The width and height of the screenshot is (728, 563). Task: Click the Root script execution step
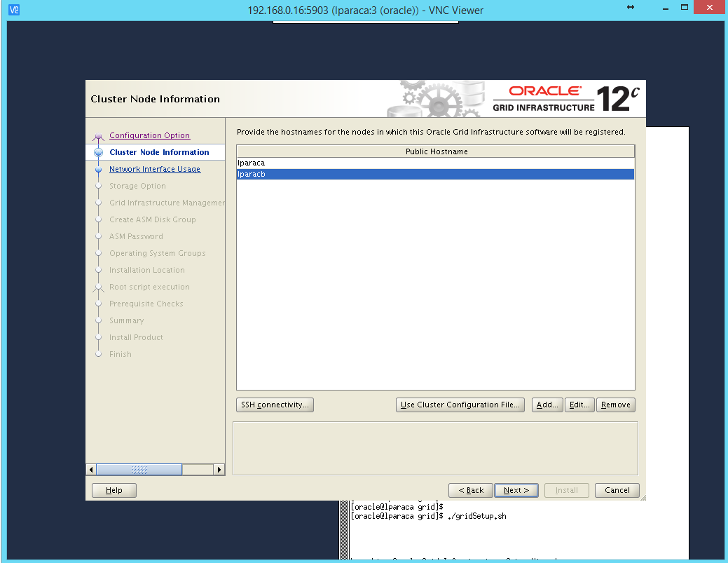149,287
